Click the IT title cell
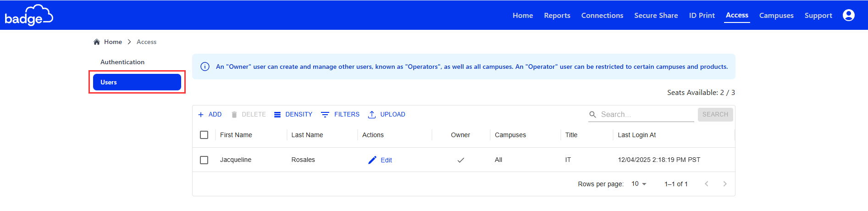The height and width of the screenshot is (211, 868). (x=568, y=160)
